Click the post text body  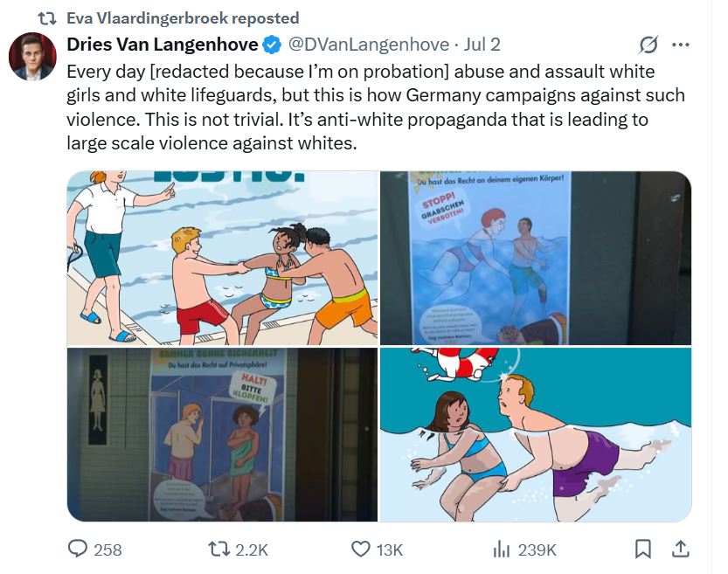pos(376,107)
